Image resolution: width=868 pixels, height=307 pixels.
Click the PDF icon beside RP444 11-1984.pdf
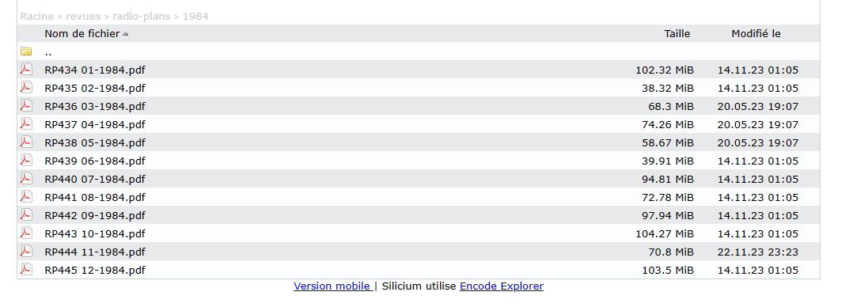click(26, 252)
